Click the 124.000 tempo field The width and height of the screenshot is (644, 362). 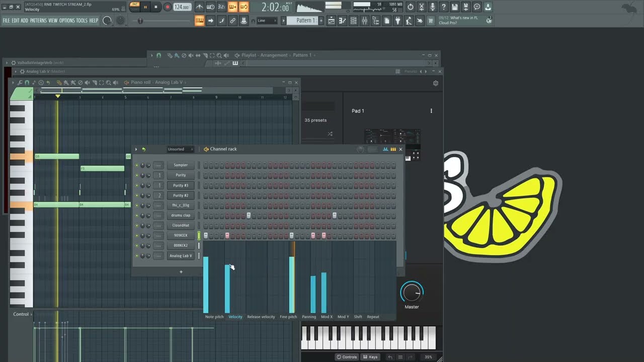pos(182,7)
